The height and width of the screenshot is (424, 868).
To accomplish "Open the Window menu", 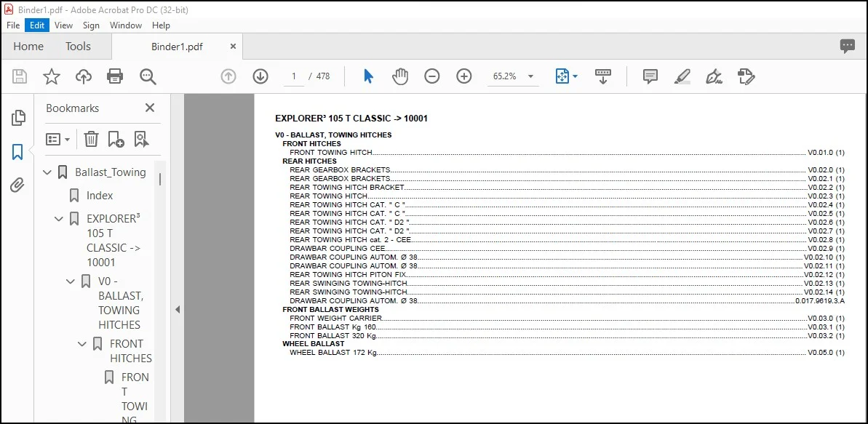I will click(126, 25).
